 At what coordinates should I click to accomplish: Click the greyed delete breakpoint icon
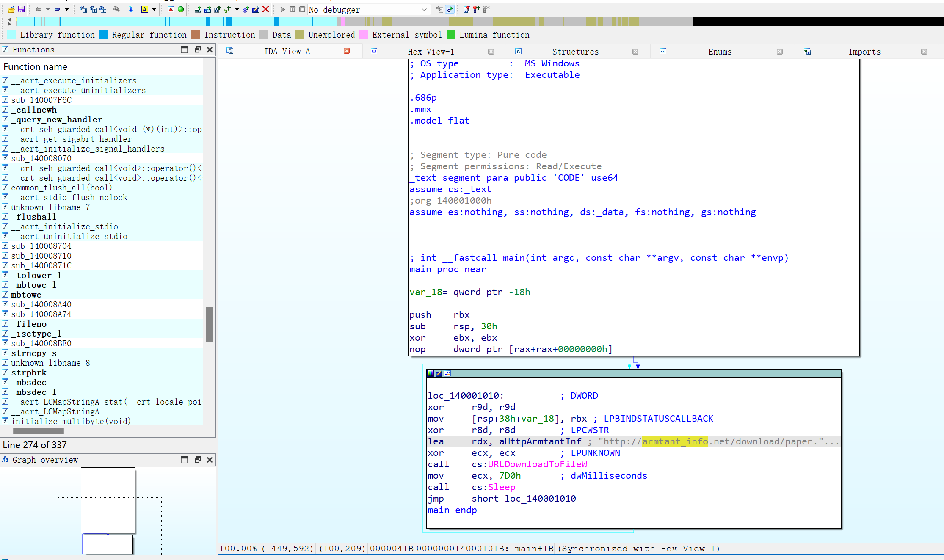coord(487,9)
